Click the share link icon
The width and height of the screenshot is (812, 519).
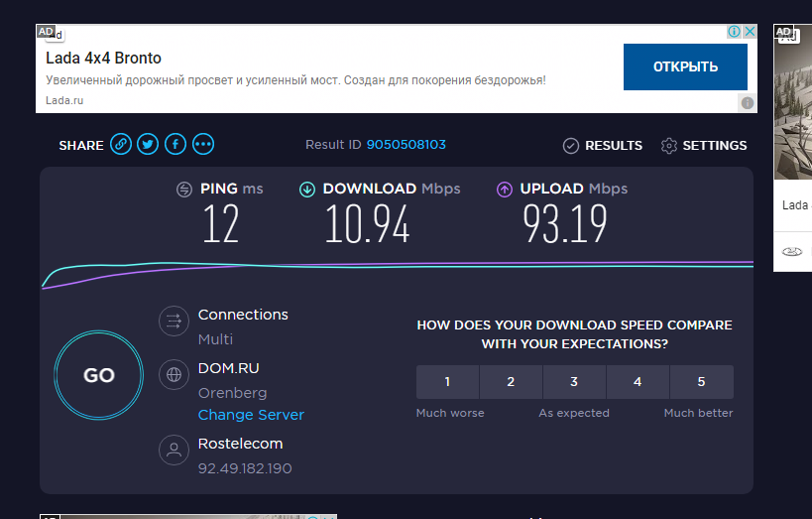(x=121, y=145)
